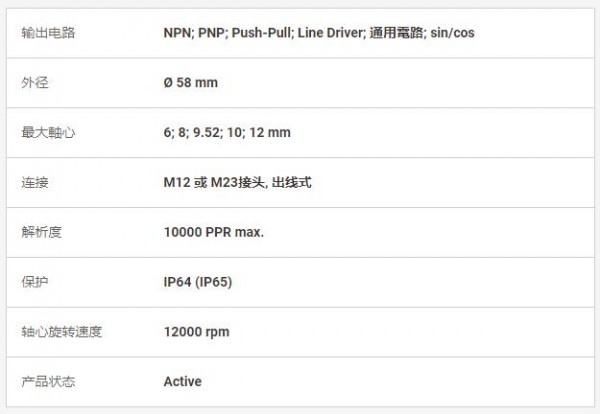Click the 10000 PPR max. value
Screen dimensions: 600x414
[x=214, y=232]
